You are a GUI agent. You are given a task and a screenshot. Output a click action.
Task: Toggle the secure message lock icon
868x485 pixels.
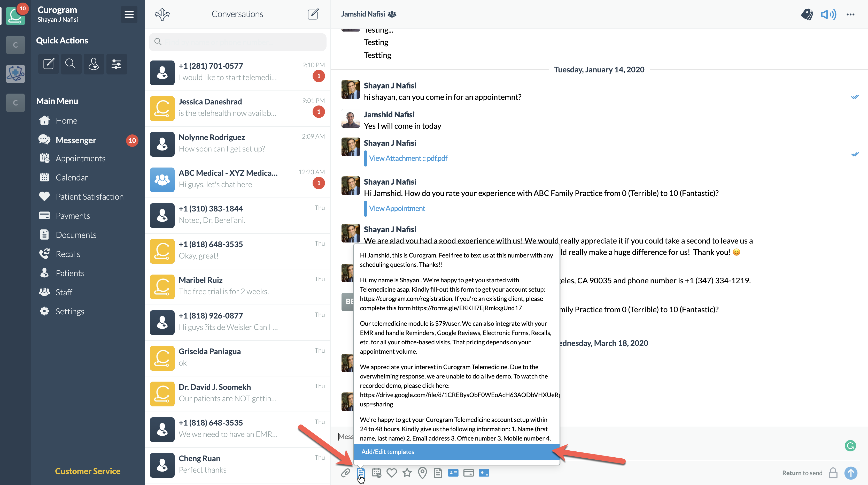[833, 473]
